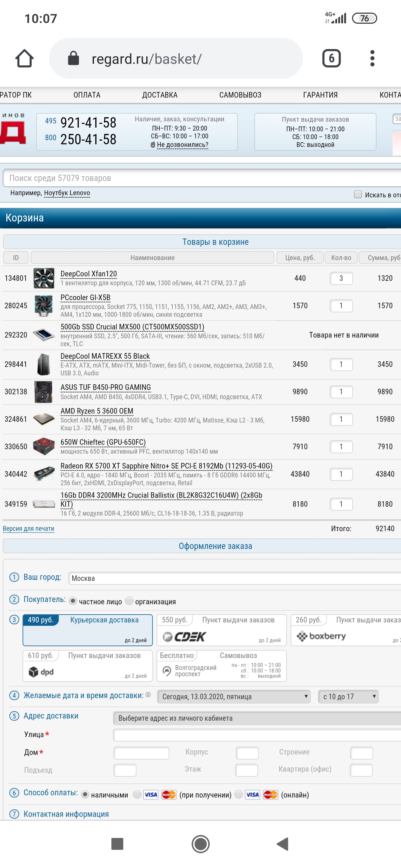Image resolution: width=401 pixels, height=868 pixels.
Task: Open the ОПЛАТА menu item
Action: [x=87, y=95]
